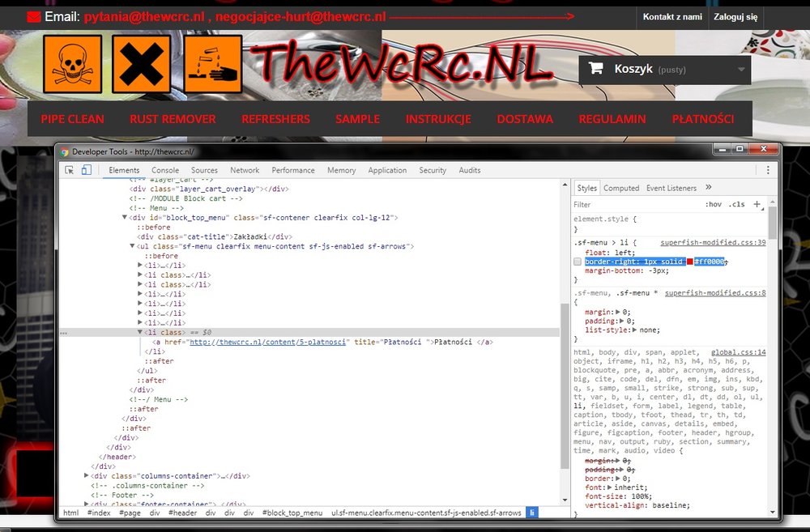Image resolution: width=810 pixels, height=532 pixels.
Task: Toggle the device toolbar icon in DevTools
Action: click(x=87, y=170)
